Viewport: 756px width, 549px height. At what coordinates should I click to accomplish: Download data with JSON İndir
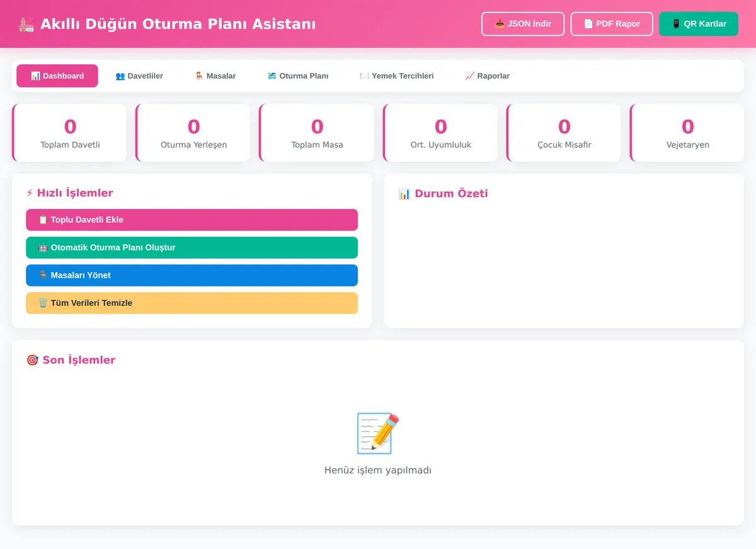coord(523,24)
